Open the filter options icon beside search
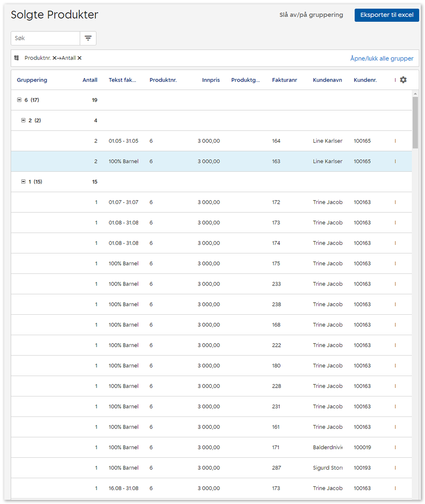 pos(88,38)
